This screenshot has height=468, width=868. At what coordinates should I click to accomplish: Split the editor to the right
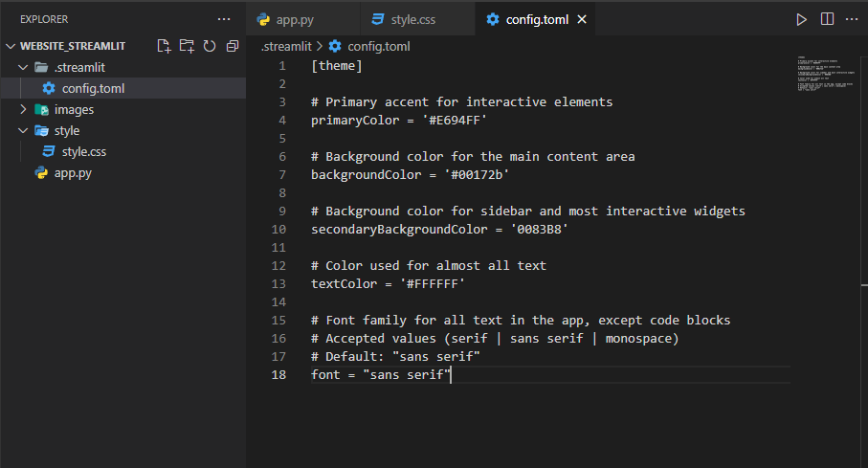[x=827, y=19]
